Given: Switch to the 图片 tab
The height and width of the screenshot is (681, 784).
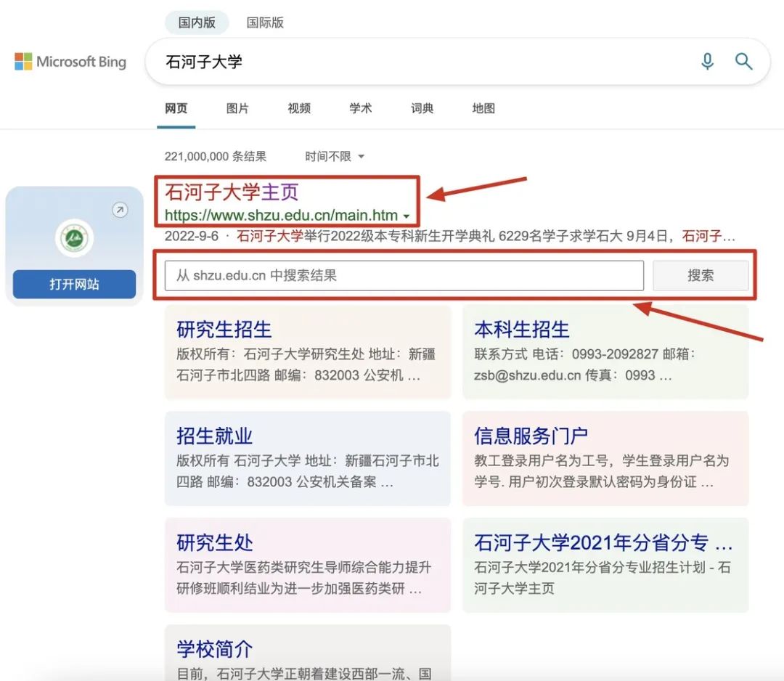Looking at the screenshot, I should tap(237, 108).
